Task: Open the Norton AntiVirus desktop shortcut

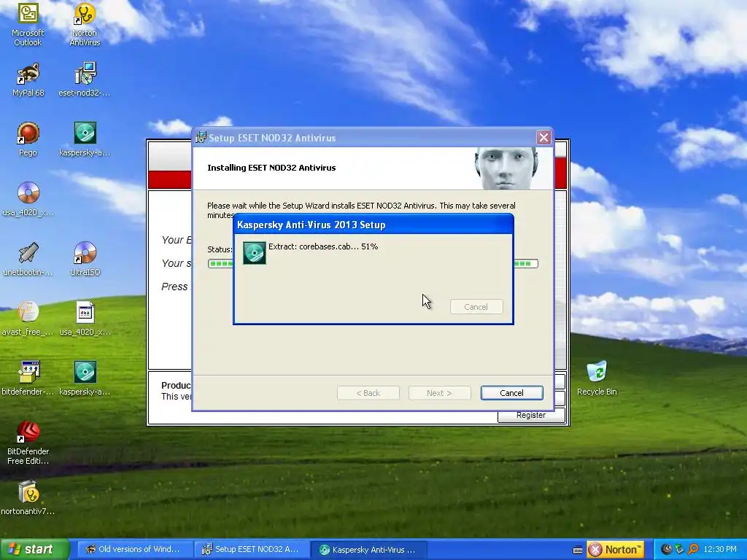Action: click(85, 24)
